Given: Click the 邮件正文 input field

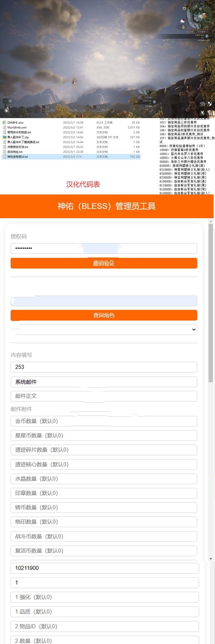Looking at the screenshot, I should pyautogui.click(x=104, y=396).
